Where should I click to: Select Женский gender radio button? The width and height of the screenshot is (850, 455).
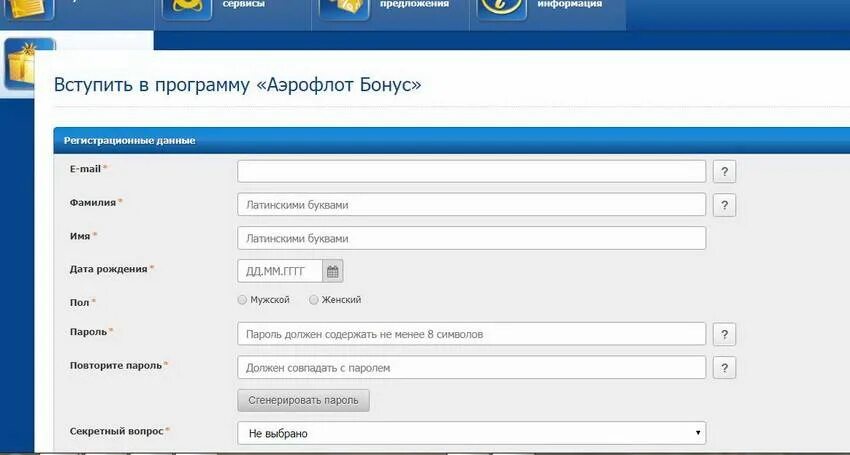(313, 300)
